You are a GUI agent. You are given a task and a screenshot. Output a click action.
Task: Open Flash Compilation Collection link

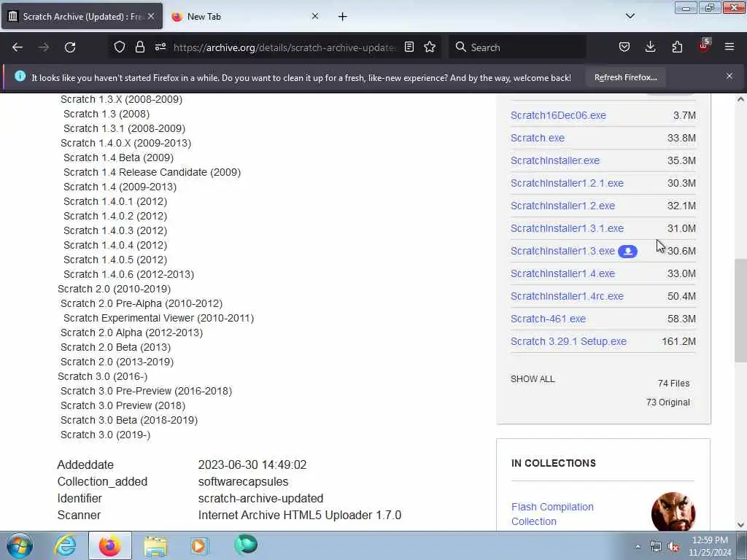pyautogui.click(x=553, y=514)
